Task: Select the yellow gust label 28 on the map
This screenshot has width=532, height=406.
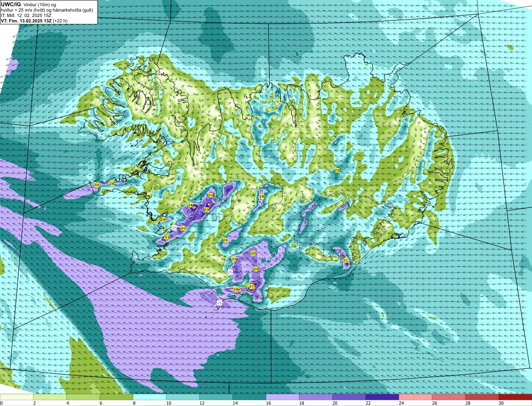Action: (x=261, y=196)
